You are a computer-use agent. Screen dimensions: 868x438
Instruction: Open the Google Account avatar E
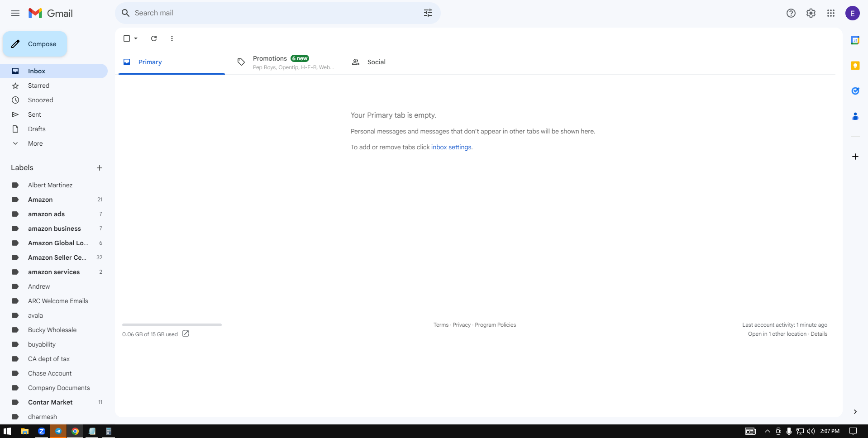(853, 13)
